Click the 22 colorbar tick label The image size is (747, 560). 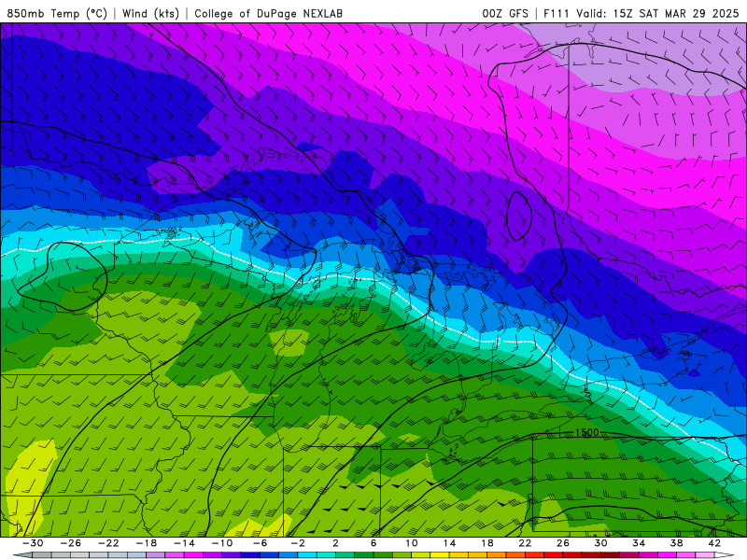point(525,543)
